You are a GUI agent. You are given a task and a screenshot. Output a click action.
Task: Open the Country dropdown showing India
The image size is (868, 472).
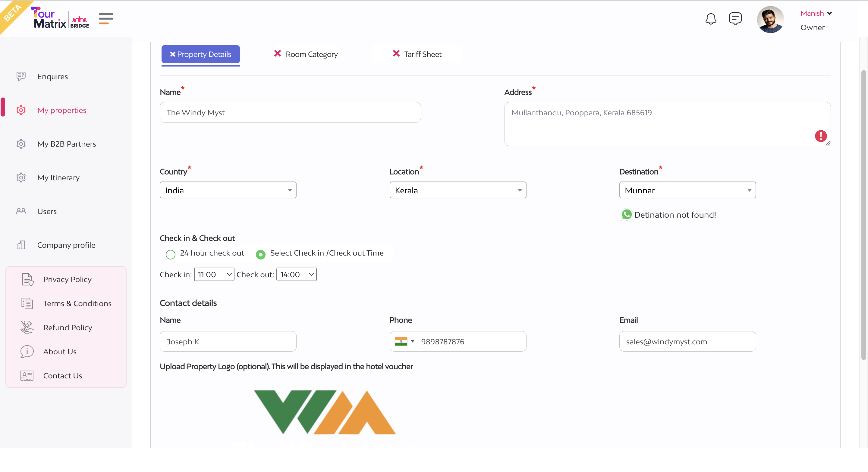[x=228, y=190]
